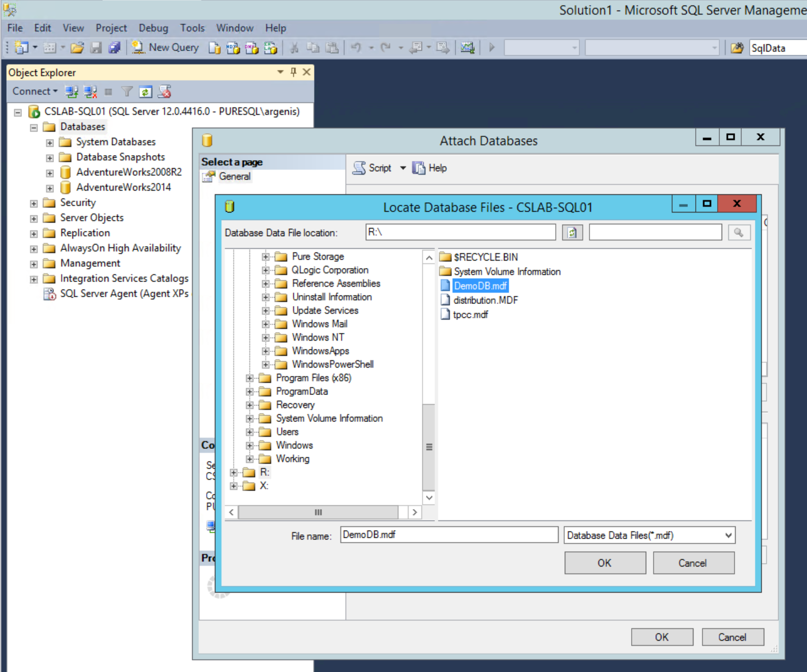807x672 pixels.
Task: Select the Recovery folder in tree
Action: [295, 405]
